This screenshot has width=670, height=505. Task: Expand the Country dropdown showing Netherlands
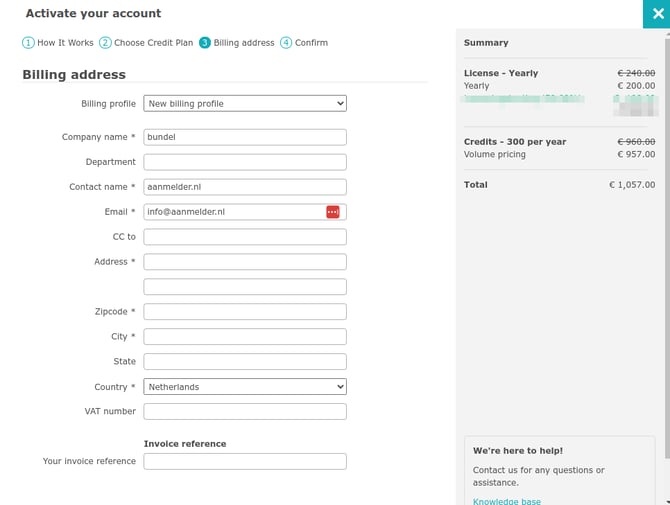[245, 387]
